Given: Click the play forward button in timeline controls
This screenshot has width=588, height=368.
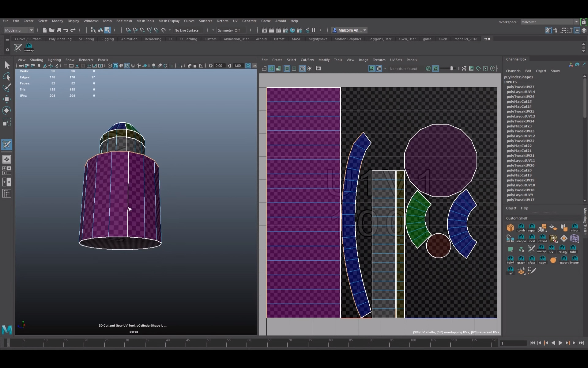Looking at the screenshot, I should tap(560, 343).
